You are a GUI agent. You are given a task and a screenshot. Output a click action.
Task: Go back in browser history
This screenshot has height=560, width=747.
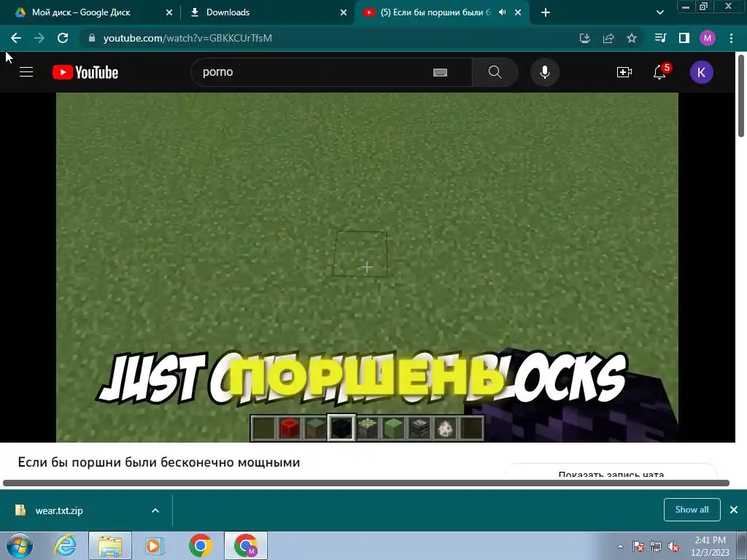pyautogui.click(x=16, y=38)
